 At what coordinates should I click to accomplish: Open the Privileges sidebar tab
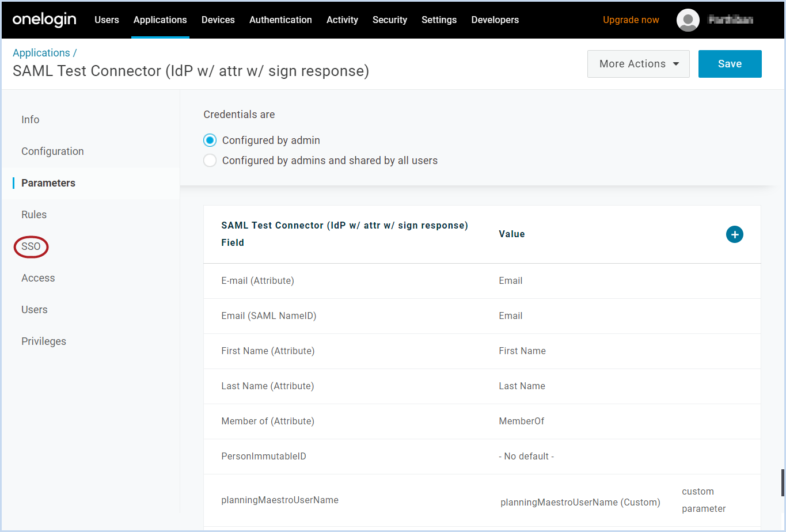point(44,341)
